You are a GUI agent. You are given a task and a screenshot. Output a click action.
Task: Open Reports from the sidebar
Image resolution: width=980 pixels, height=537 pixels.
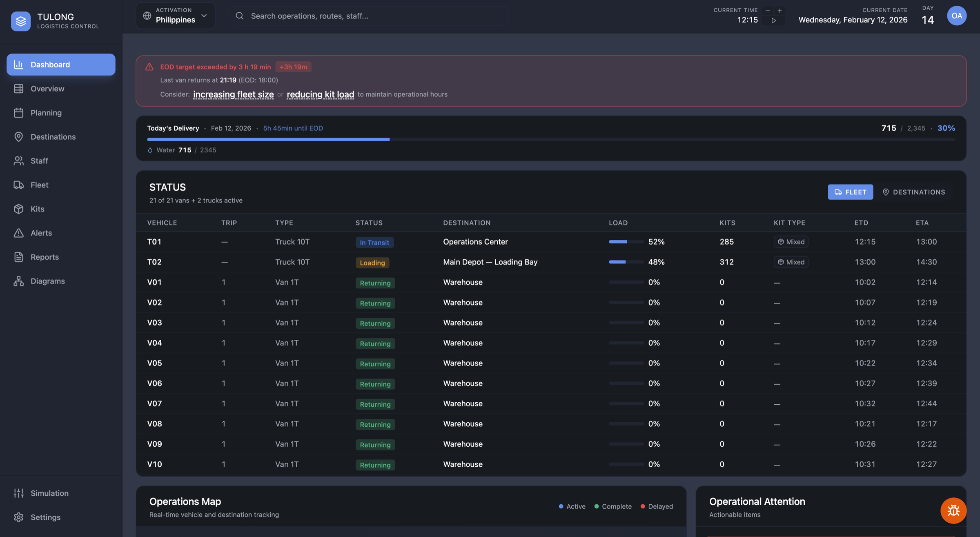coord(44,257)
